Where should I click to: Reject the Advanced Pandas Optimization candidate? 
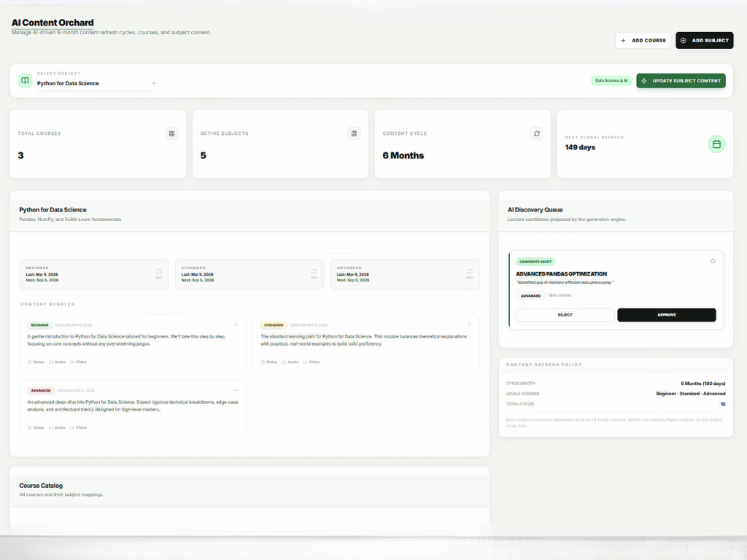pyautogui.click(x=565, y=315)
